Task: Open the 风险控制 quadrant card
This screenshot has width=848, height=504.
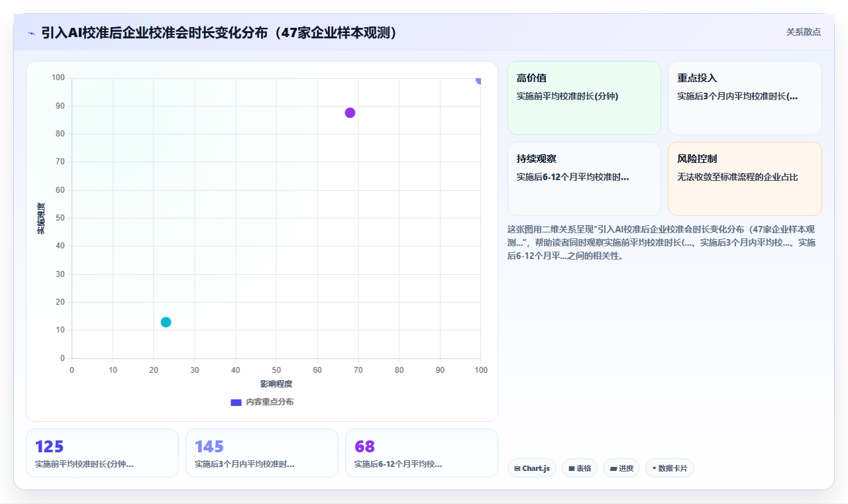Action: point(745,179)
